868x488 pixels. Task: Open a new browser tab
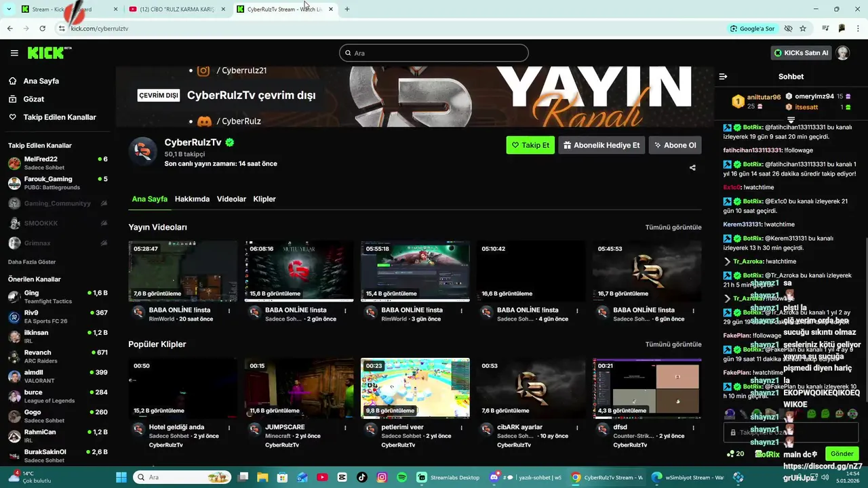click(347, 9)
